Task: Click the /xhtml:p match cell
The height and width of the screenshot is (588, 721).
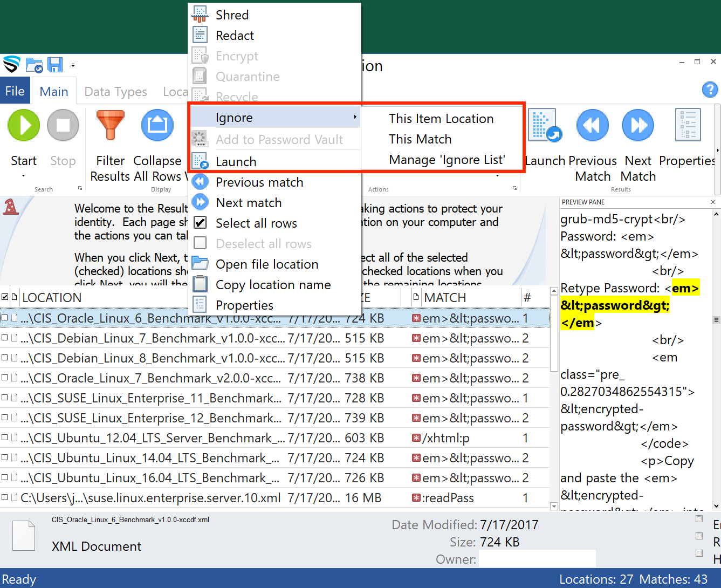Action: coord(446,437)
